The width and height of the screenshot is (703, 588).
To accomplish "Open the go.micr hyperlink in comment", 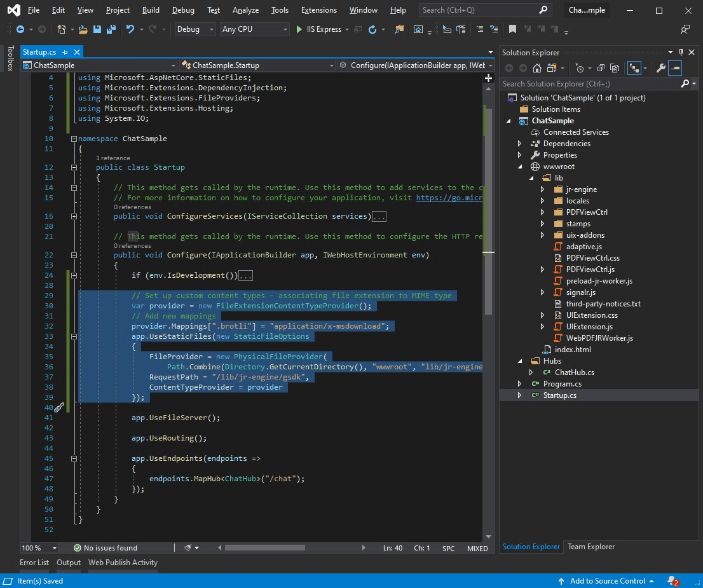I will [449, 198].
